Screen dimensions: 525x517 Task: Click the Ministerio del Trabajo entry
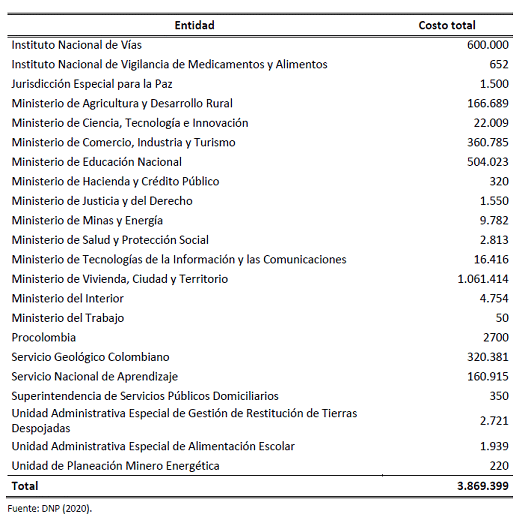click(x=68, y=318)
